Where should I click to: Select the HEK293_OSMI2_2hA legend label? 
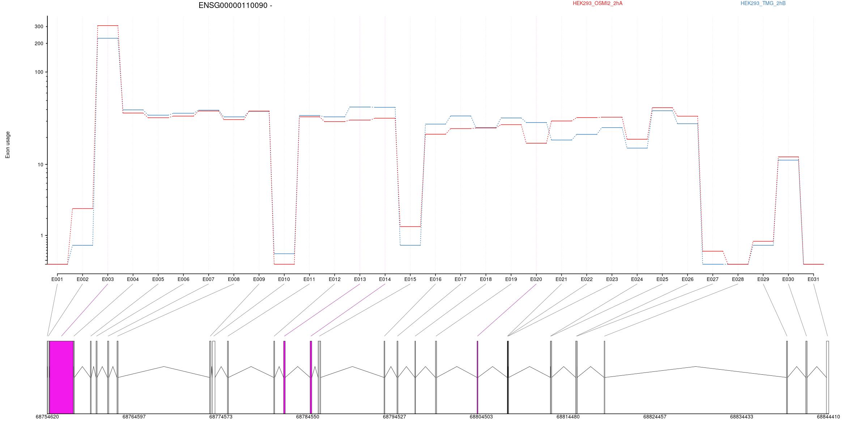[x=597, y=3]
